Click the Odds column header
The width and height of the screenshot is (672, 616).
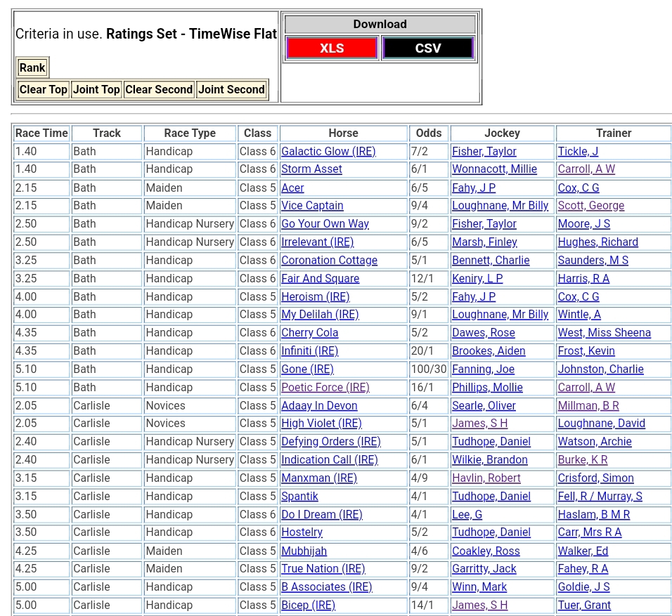coord(429,133)
